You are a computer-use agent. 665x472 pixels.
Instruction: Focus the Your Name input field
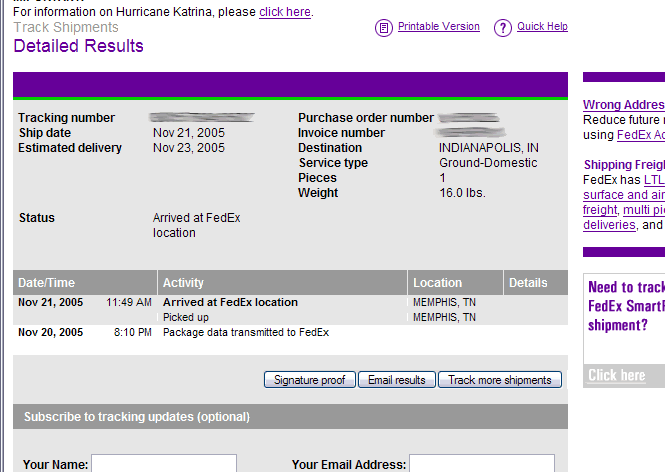point(164,463)
